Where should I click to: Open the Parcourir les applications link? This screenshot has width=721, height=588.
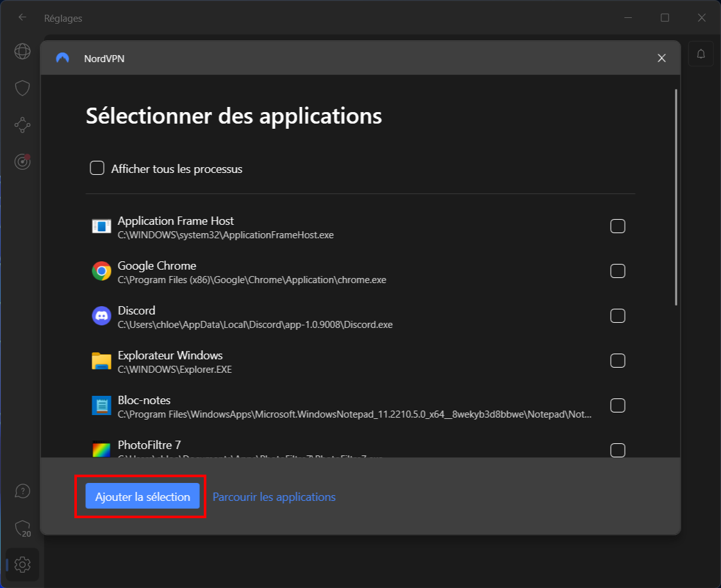(x=274, y=497)
